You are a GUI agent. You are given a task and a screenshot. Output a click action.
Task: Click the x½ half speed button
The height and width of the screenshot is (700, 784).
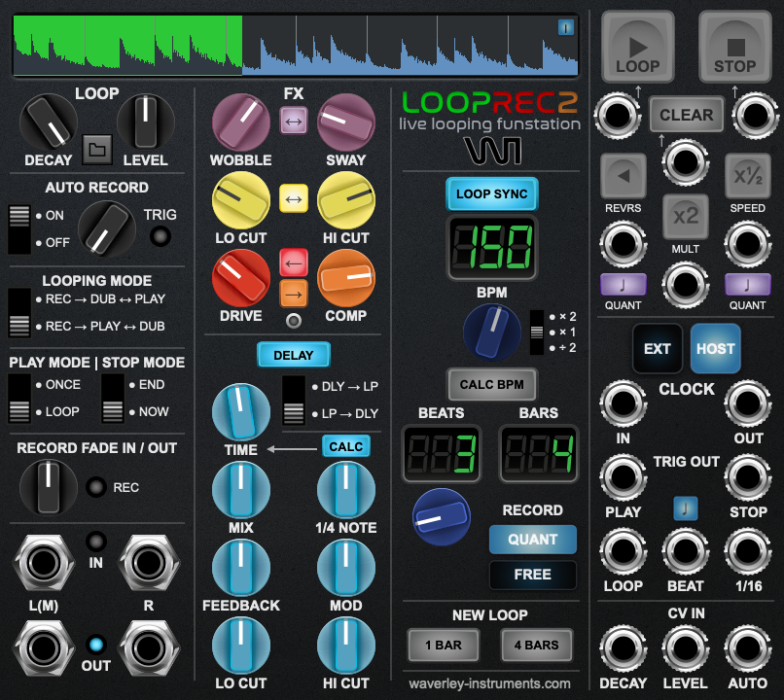point(747,176)
